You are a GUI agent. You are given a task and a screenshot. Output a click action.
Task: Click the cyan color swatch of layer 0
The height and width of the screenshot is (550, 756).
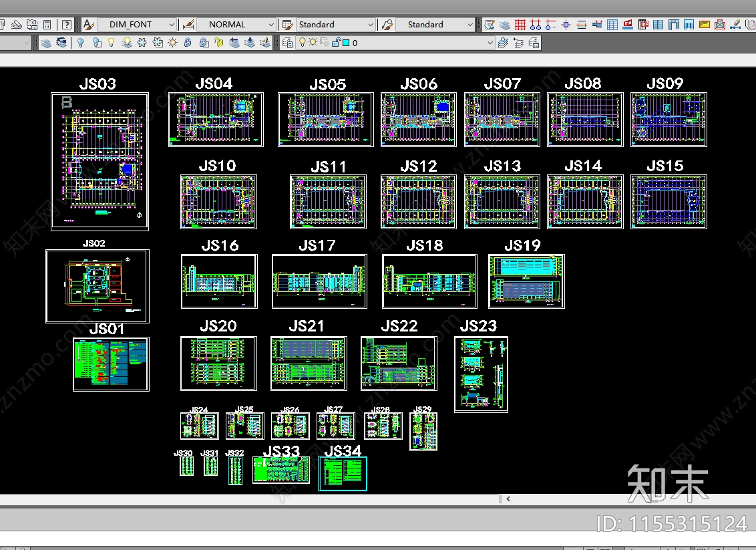pos(346,43)
